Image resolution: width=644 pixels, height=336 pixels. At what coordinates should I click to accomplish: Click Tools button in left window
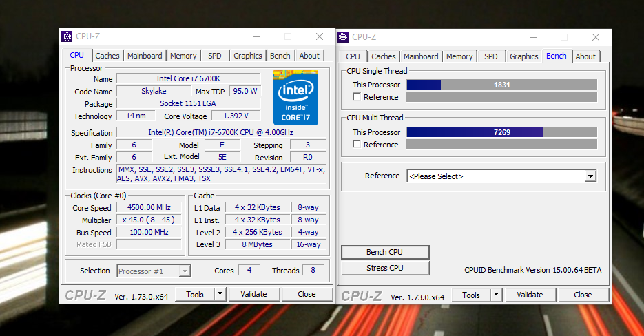pos(195,294)
